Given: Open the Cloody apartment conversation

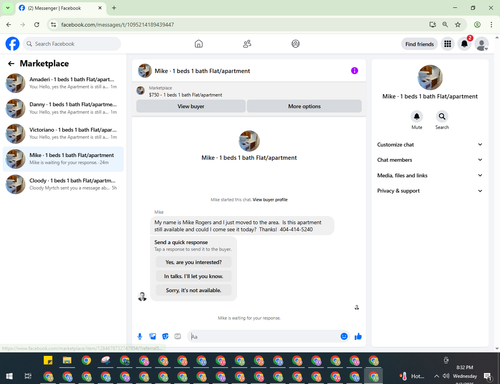Looking at the screenshot, I should pos(63,184).
